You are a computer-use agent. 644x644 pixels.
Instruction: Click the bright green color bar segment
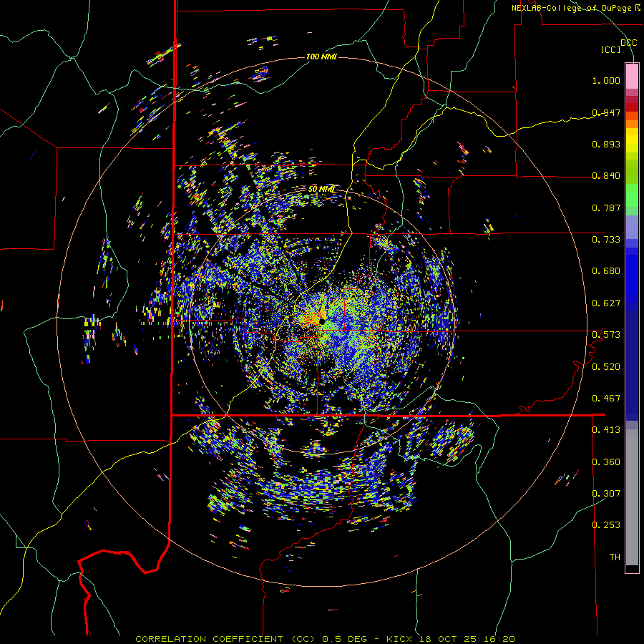coord(632,195)
